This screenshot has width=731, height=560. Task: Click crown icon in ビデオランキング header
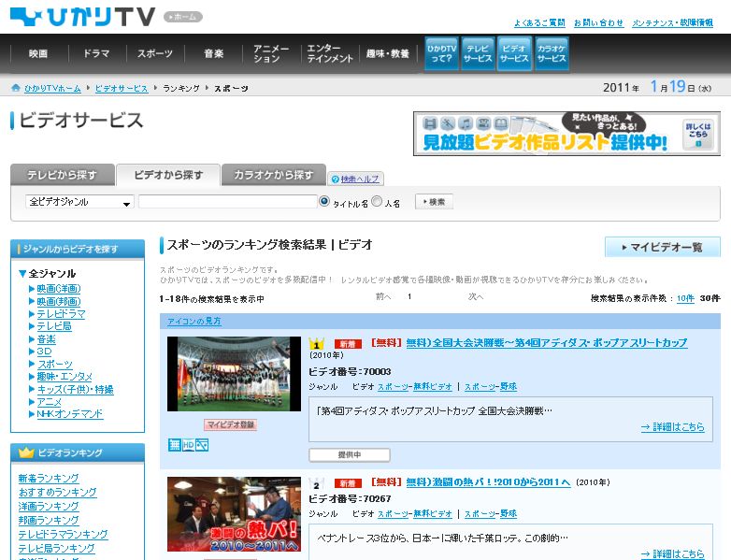26,452
